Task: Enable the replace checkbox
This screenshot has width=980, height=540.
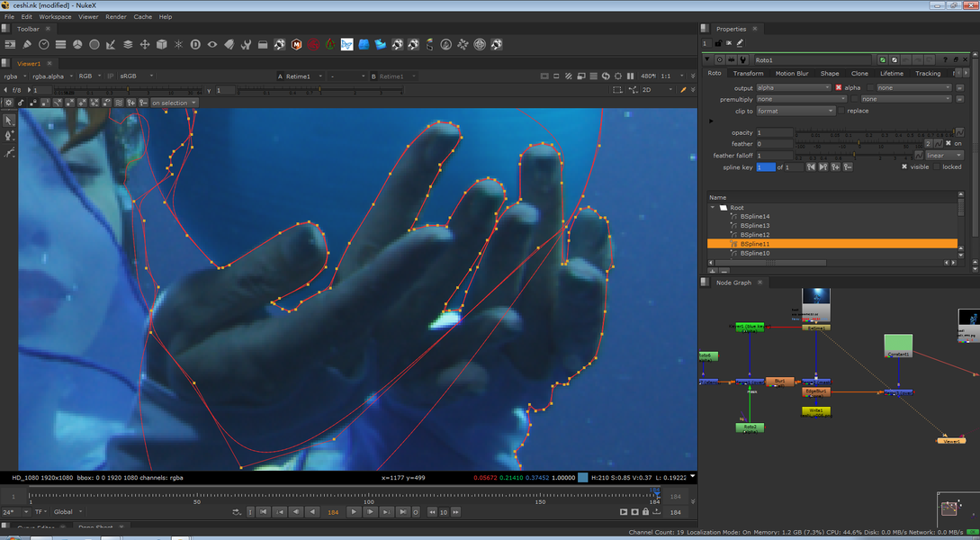Action: click(841, 111)
